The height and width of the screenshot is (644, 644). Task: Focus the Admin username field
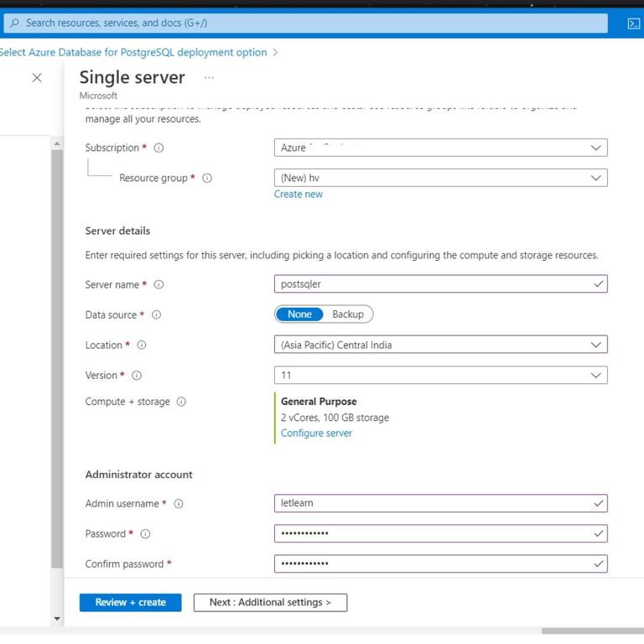[x=441, y=503]
